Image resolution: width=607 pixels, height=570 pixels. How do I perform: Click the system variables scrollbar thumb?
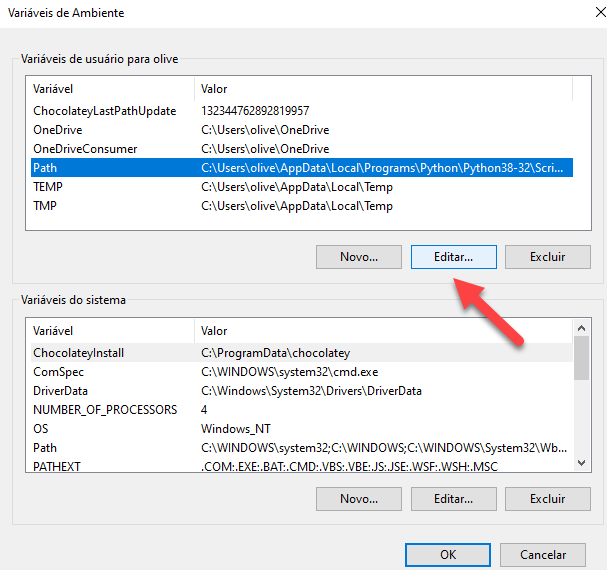pos(581,358)
